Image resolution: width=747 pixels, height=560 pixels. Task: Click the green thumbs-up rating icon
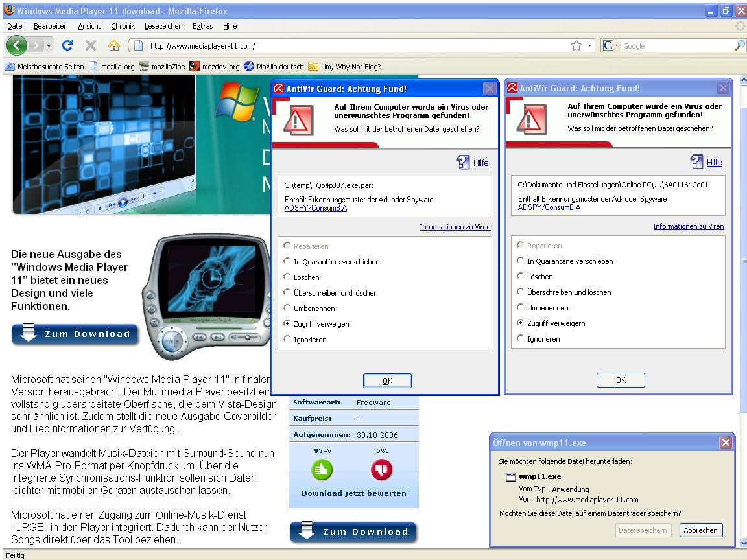(322, 469)
